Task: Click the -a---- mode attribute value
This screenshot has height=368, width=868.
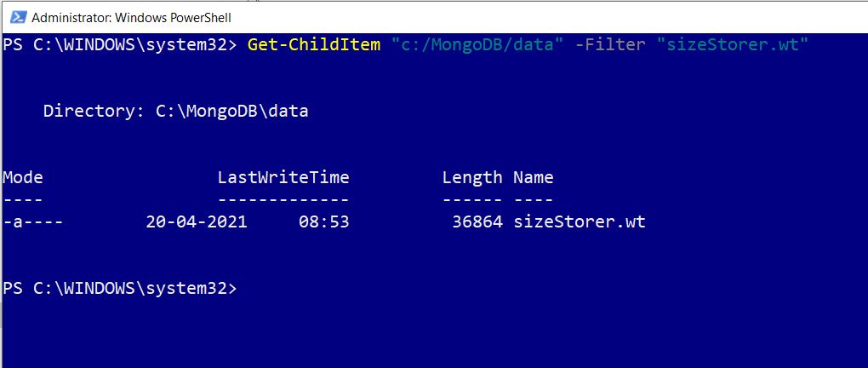Action: click(33, 221)
